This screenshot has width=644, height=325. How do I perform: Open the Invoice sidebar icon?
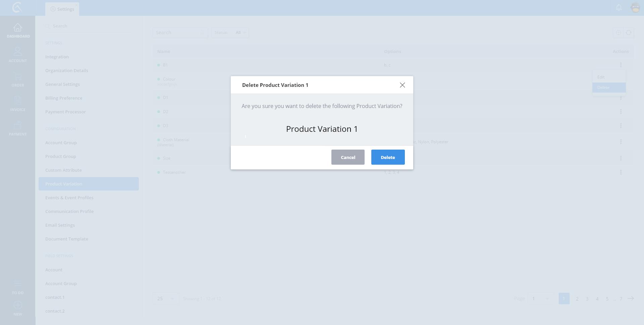pyautogui.click(x=18, y=101)
